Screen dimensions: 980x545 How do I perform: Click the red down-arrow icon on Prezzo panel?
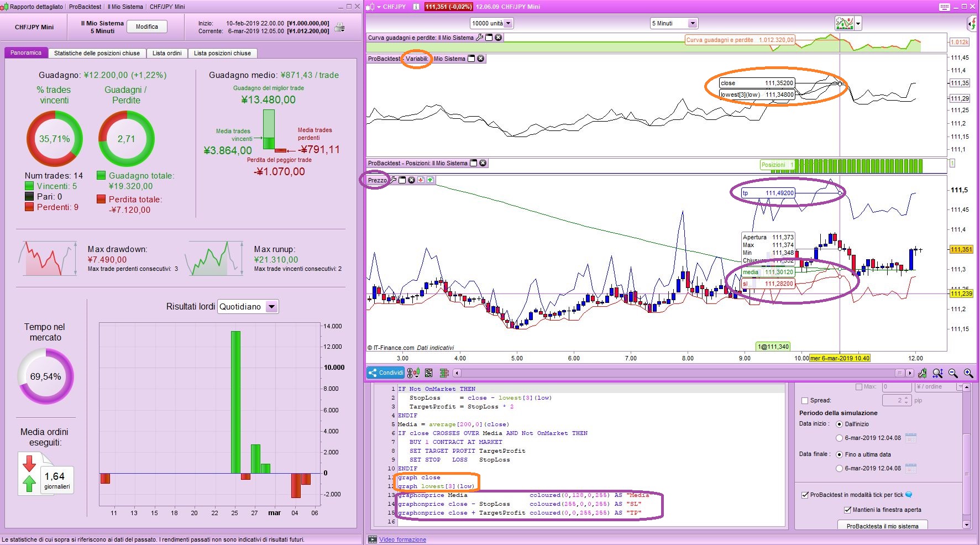421,180
